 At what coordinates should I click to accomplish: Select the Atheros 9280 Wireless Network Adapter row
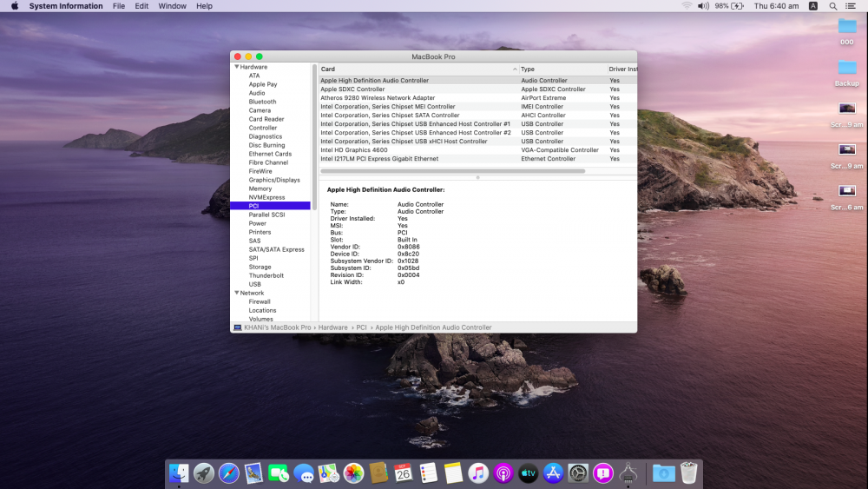pos(477,98)
